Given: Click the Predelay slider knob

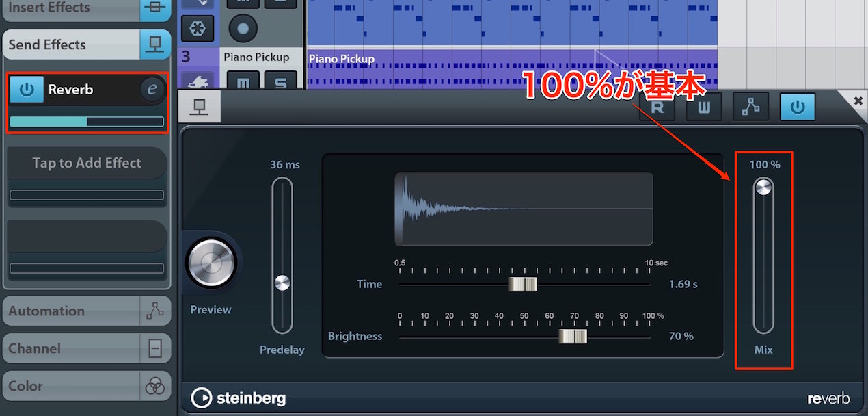Looking at the screenshot, I should 282,283.
